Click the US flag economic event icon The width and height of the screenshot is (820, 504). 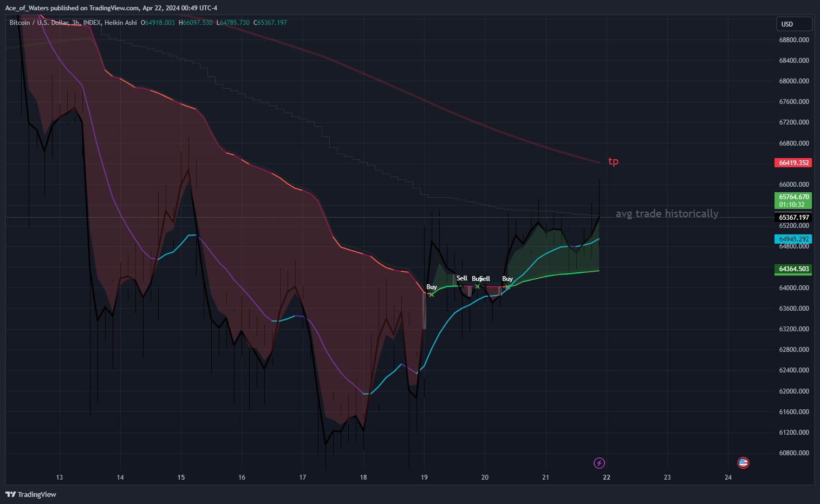coord(743,463)
